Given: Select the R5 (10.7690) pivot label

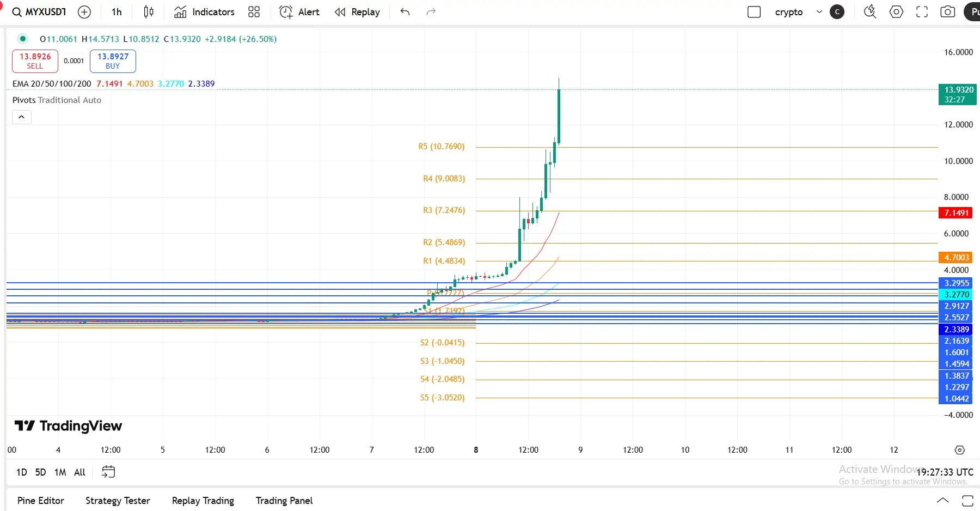Looking at the screenshot, I should click(x=441, y=147).
